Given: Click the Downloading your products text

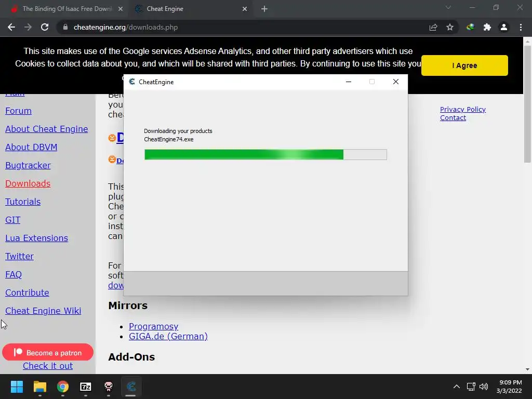Looking at the screenshot, I should click(x=178, y=131).
